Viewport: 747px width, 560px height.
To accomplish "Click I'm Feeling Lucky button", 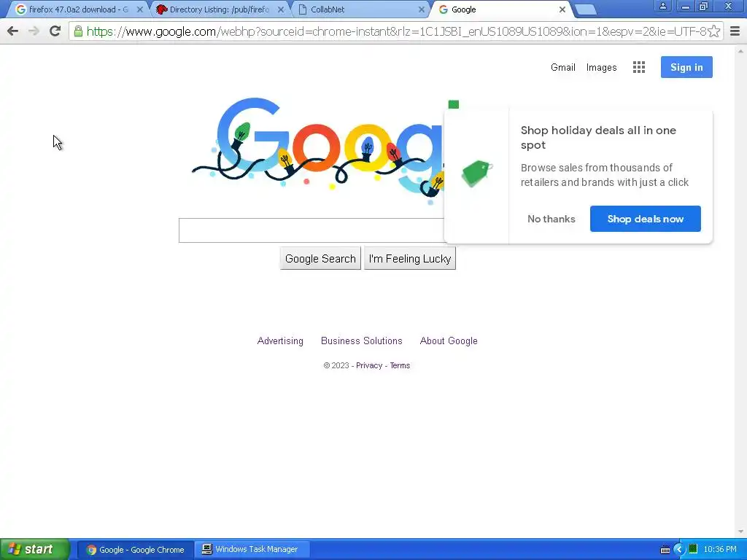I will (x=410, y=259).
